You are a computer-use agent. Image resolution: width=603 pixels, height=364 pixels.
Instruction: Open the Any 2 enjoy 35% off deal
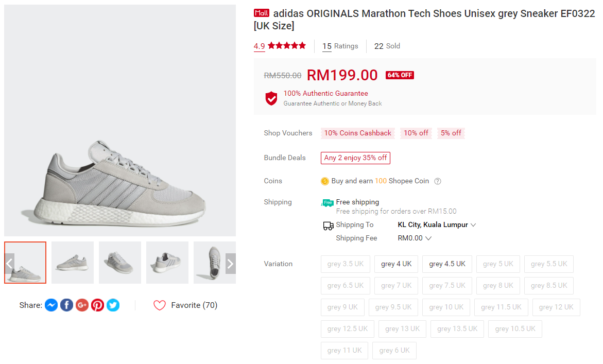pyautogui.click(x=355, y=158)
